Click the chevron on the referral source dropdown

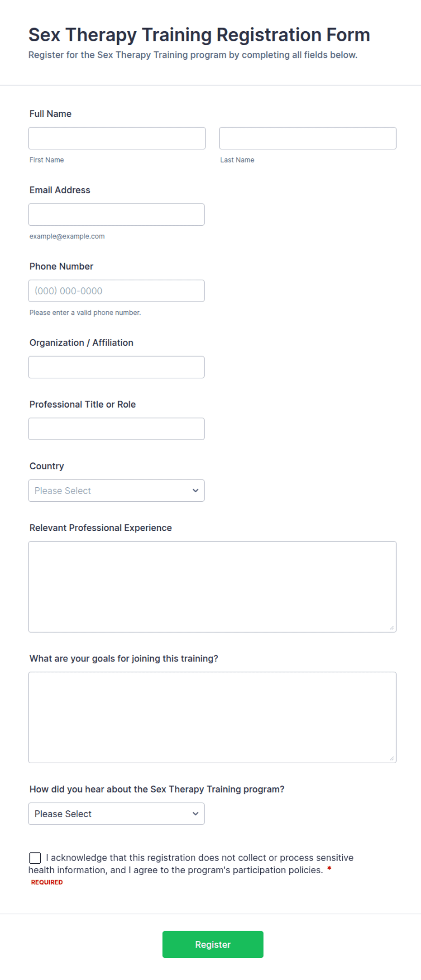[196, 813]
